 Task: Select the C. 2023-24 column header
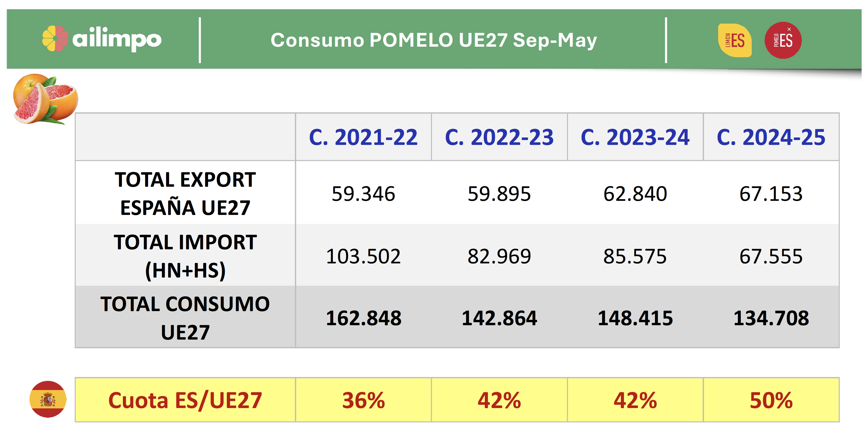635,137
